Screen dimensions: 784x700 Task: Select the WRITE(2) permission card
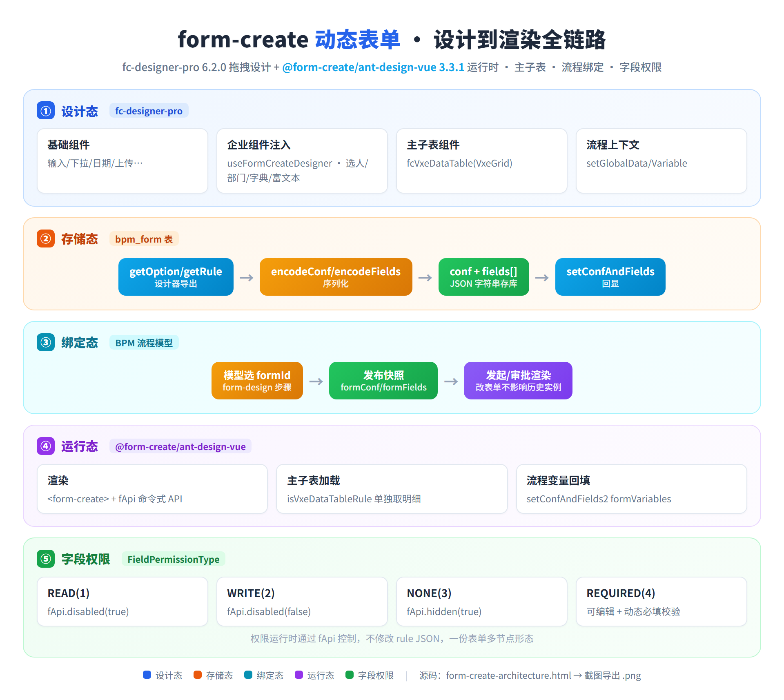302,602
